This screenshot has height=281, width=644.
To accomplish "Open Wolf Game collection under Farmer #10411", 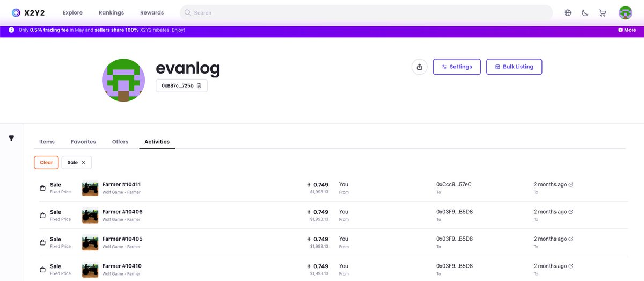I will coord(121,192).
